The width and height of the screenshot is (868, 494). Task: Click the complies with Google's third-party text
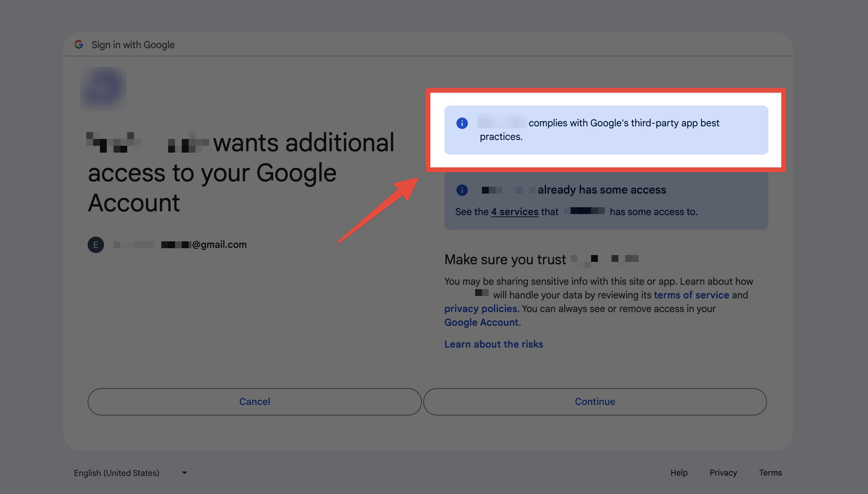pos(599,130)
